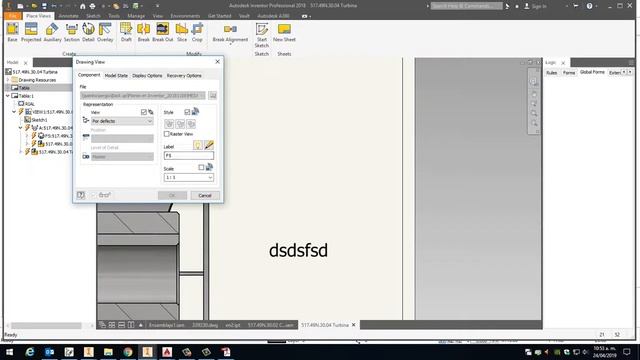
Task: Click the pencil edit label icon
Action: pos(209,145)
